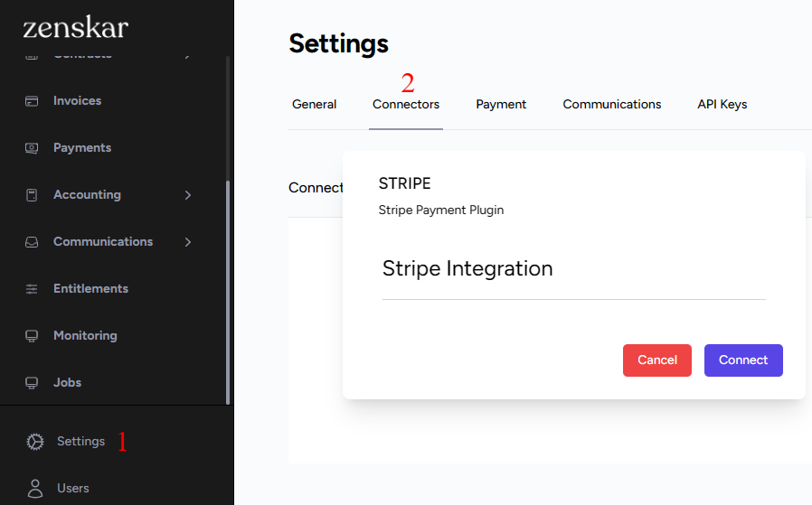Click the Monitoring monitor icon
Screen dimensions: 812x505
click(x=32, y=336)
